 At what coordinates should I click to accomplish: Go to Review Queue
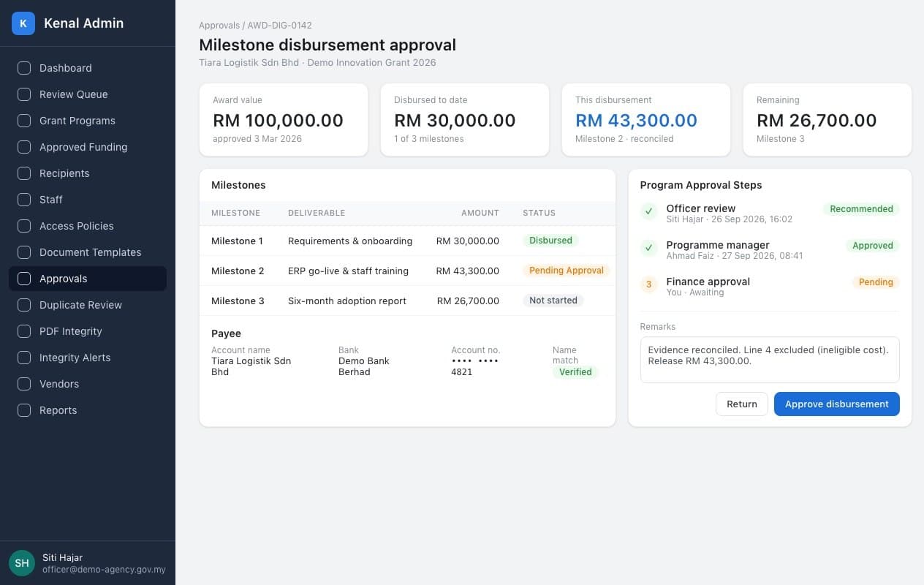coord(88,94)
